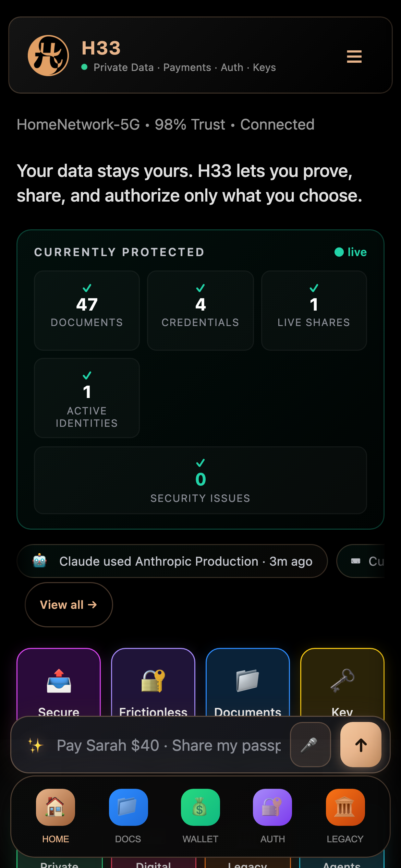
Task: Open Claude used Anthropic Production activity
Action: [172, 561]
